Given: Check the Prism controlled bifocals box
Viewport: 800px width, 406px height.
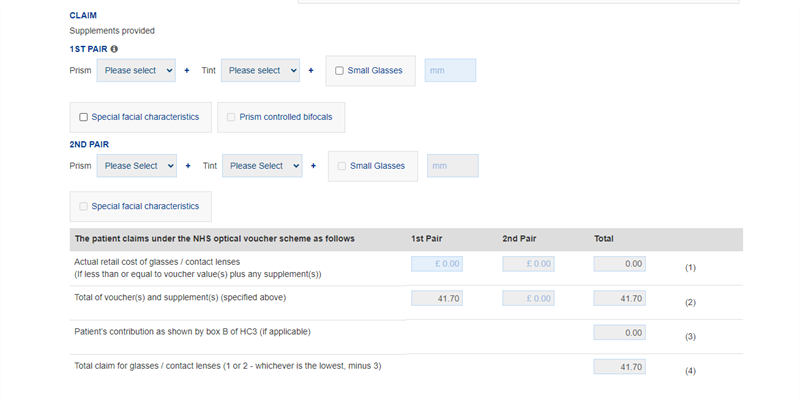Looking at the screenshot, I should tap(232, 117).
